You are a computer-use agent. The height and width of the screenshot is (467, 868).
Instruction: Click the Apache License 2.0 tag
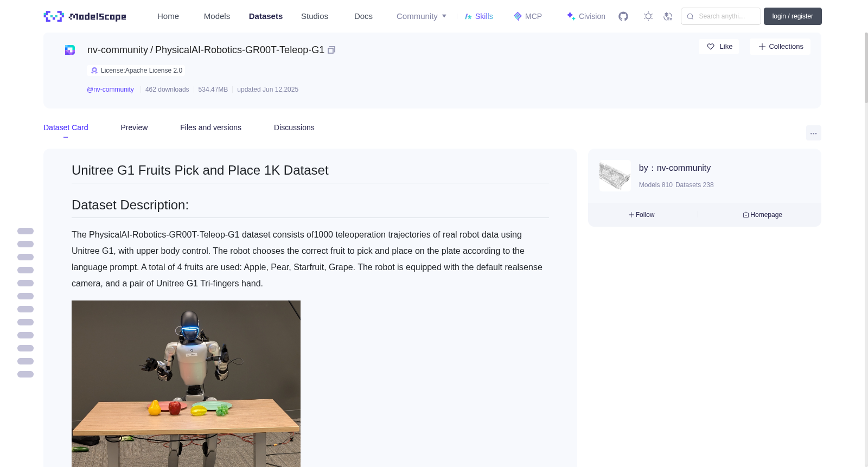click(136, 71)
